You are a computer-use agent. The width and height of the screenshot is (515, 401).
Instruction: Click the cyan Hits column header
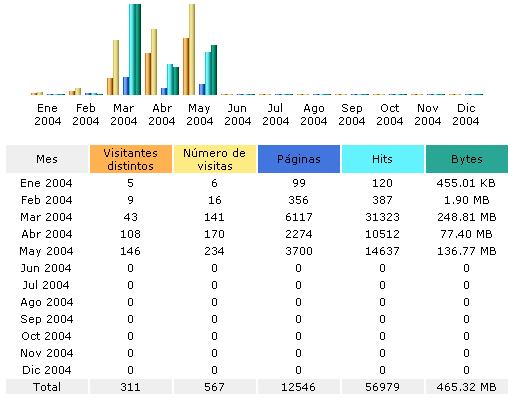[x=383, y=159]
